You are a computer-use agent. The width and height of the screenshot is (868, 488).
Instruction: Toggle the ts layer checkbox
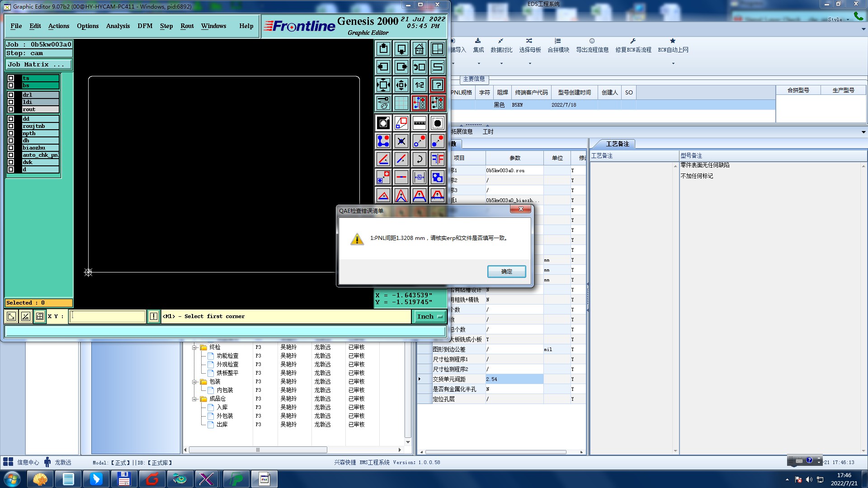coord(11,78)
